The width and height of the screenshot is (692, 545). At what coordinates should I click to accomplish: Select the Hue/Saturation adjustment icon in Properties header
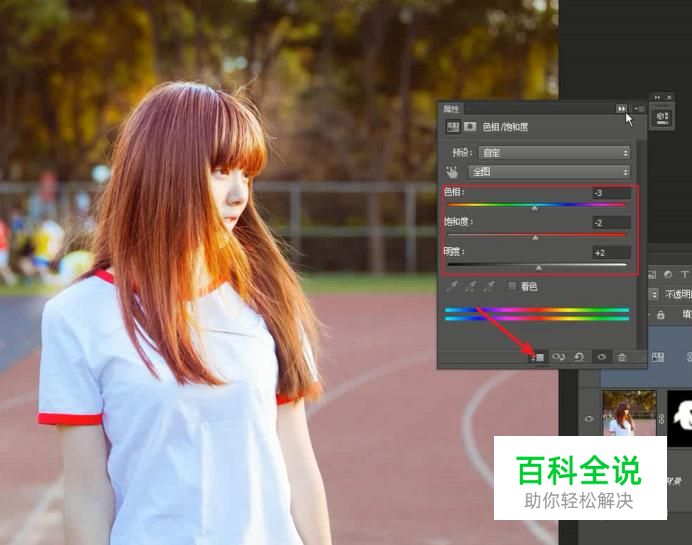pyautogui.click(x=453, y=127)
